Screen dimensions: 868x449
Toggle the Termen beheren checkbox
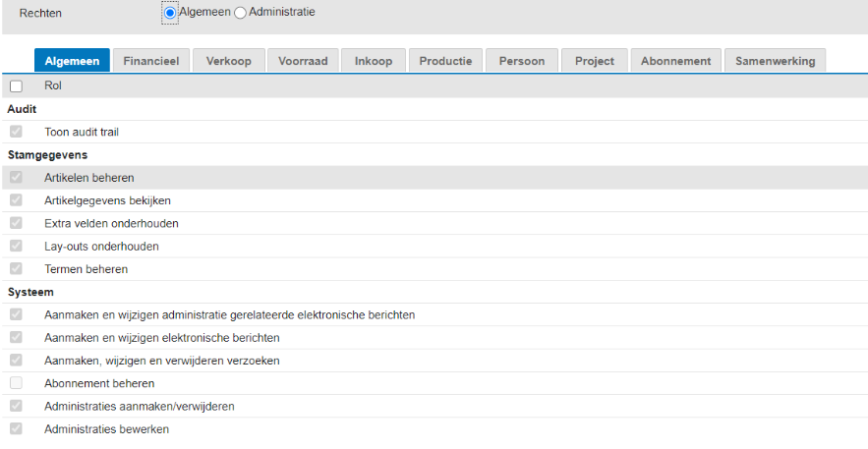16,269
